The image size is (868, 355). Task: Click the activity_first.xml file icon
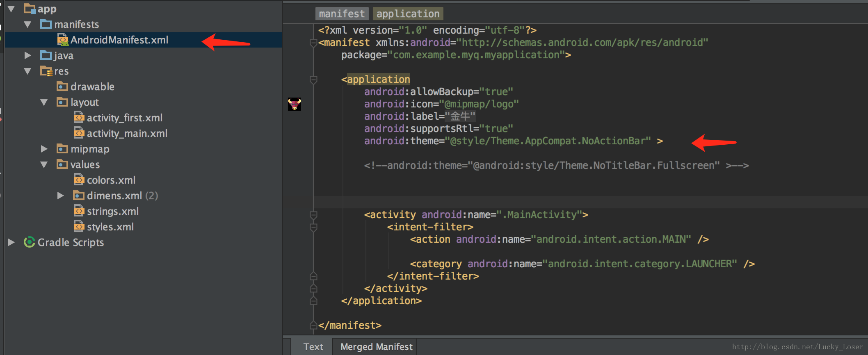[79, 118]
